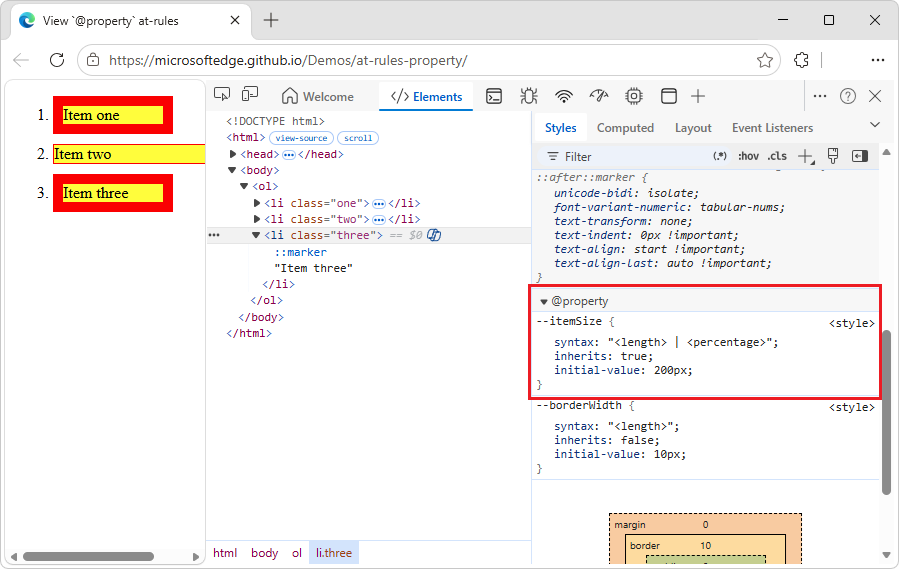899x569 pixels.
Task: Toggle the :hov element state button
Action: [748, 156]
